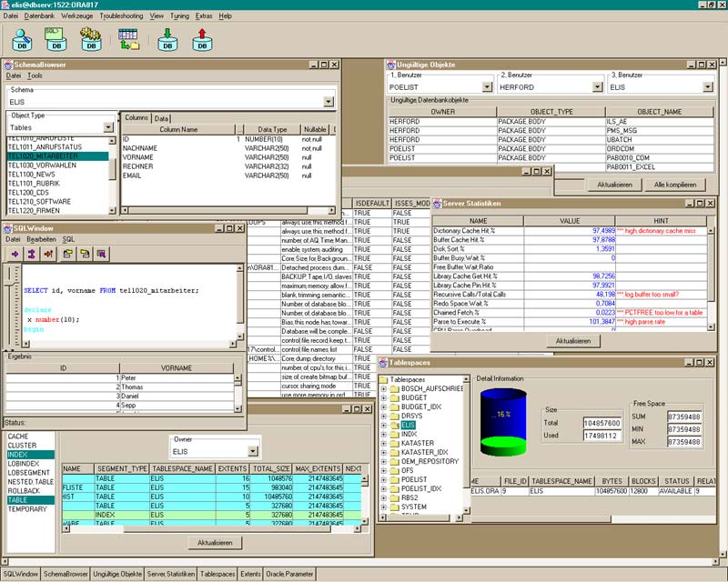The height and width of the screenshot is (582, 728).
Task: Open the 3. Benutzer dropdown showing ELIS
Action: point(708,86)
